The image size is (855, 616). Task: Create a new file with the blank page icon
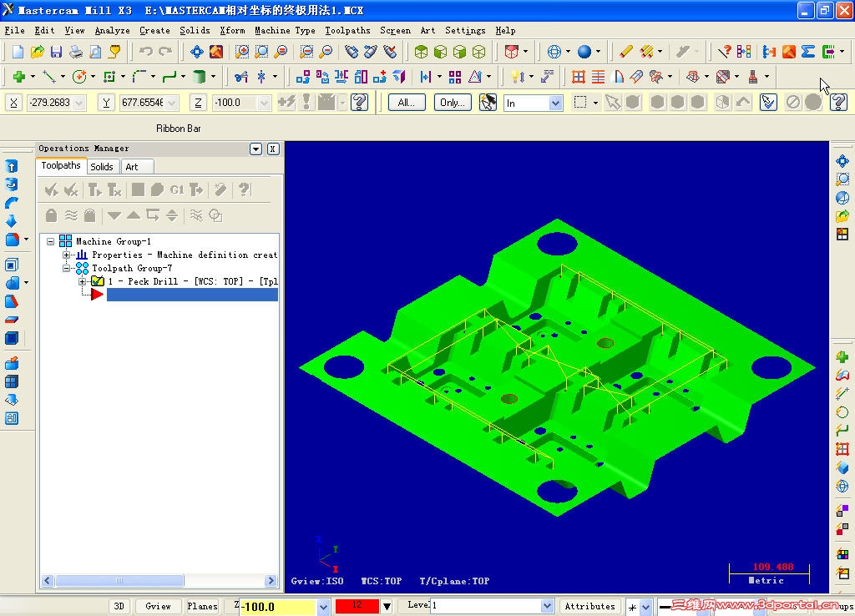pyautogui.click(x=18, y=52)
